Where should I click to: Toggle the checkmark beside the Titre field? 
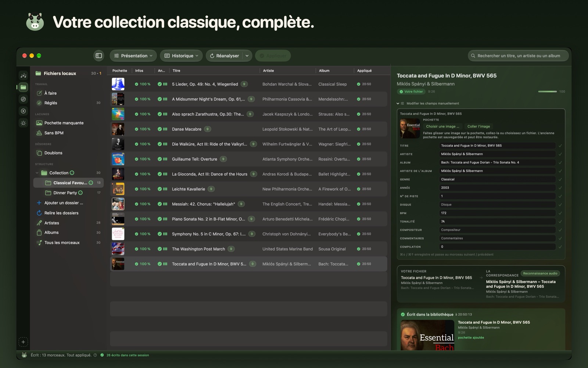pos(560,146)
